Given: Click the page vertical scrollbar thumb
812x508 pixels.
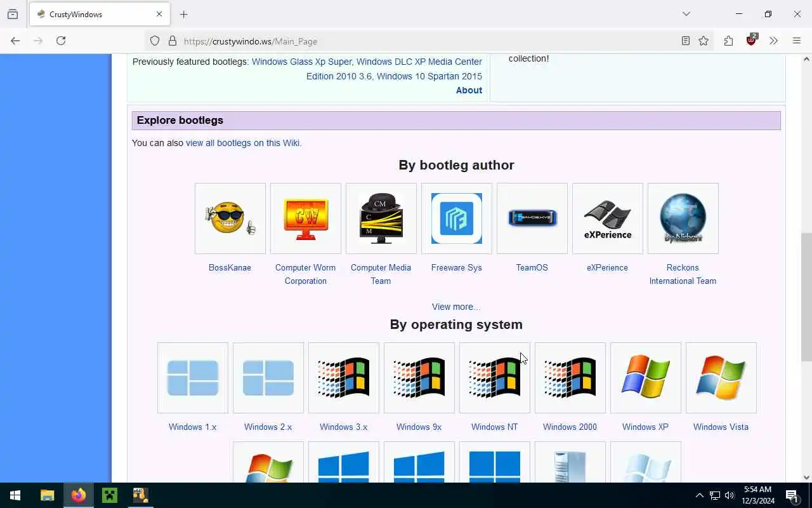Looking at the screenshot, I should click(x=806, y=297).
